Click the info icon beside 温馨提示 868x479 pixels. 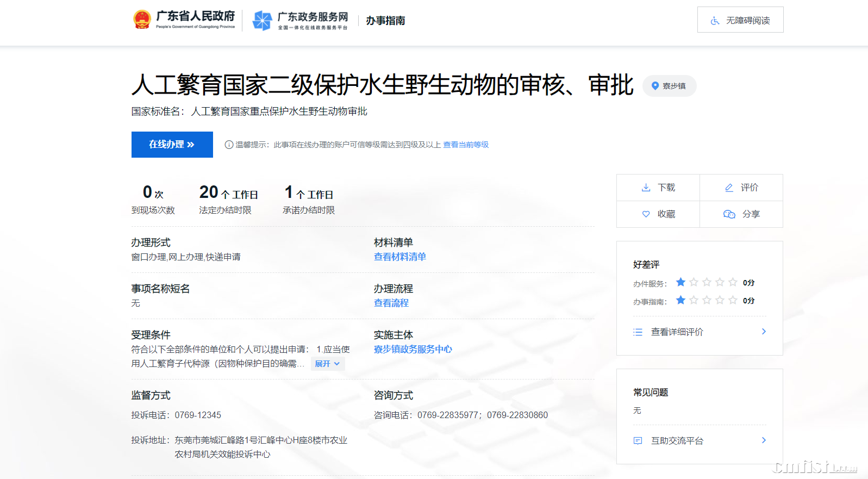229,145
